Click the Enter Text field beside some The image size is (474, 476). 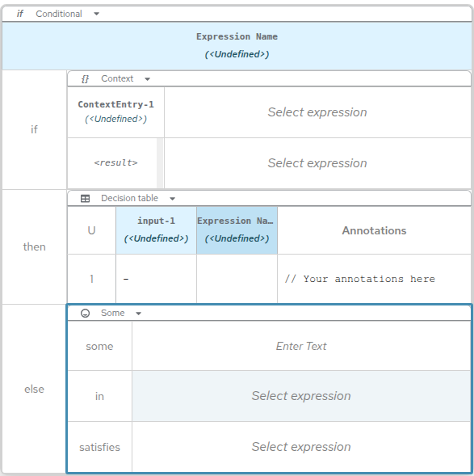(x=301, y=346)
